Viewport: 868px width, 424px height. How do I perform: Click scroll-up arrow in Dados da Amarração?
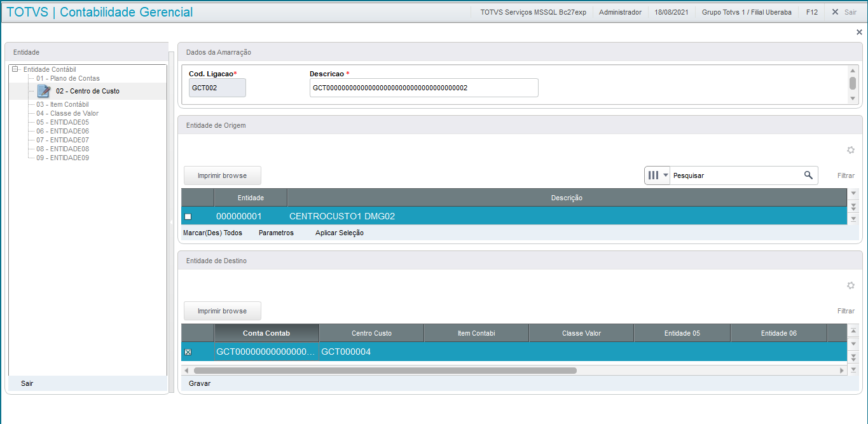[x=853, y=71]
